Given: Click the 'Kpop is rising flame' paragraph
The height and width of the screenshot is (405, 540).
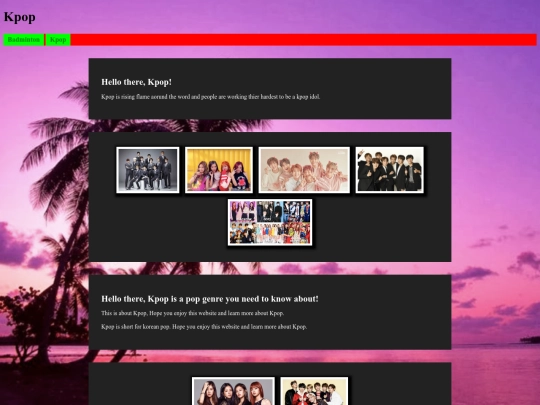Looking at the screenshot, I should [x=210, y=97].
